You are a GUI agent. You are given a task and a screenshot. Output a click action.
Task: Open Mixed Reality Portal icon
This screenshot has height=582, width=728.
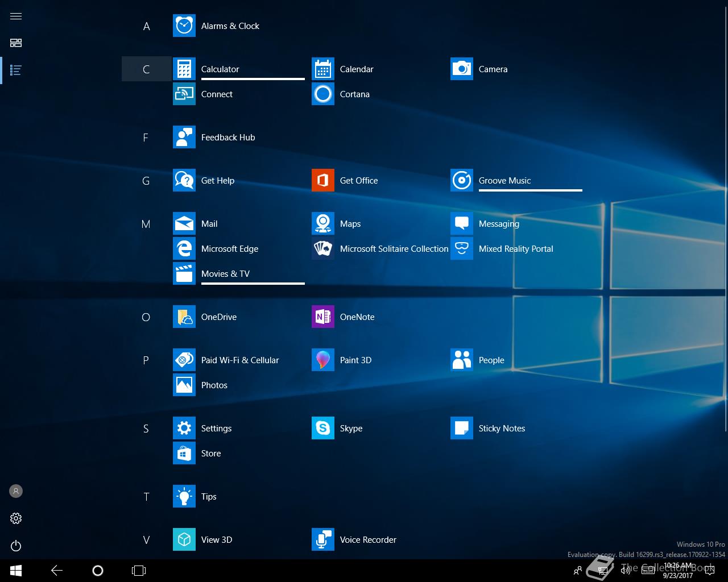[462, 248]
